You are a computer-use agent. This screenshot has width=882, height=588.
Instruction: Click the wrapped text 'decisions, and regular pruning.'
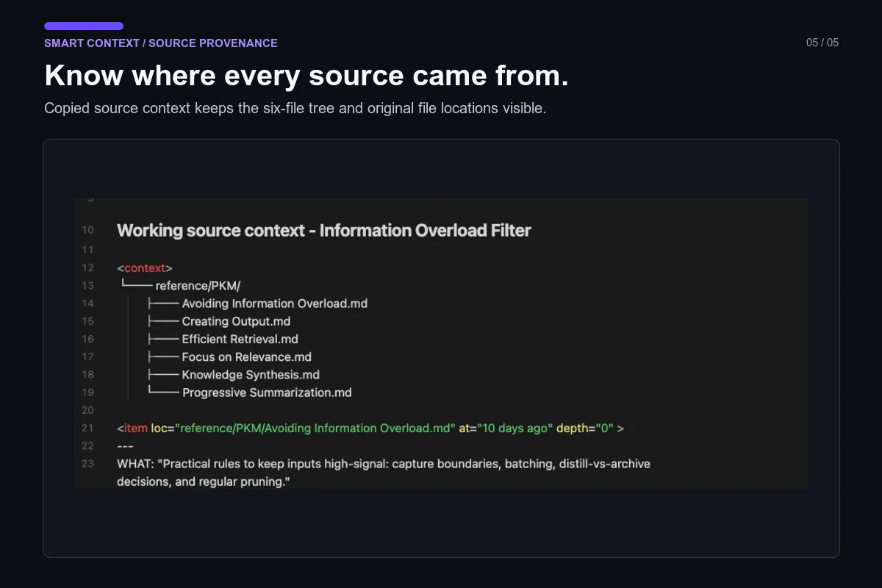tap(204, 482)
